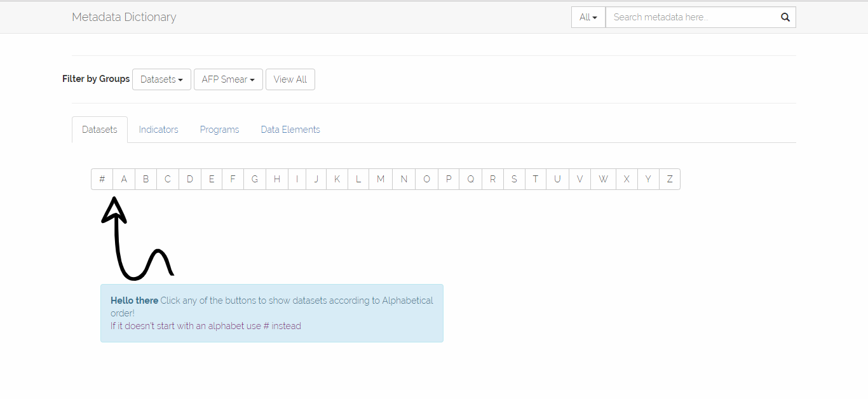868x399 pixels.
Task: Filter datasets by letter K
Action: pos(337,179)
